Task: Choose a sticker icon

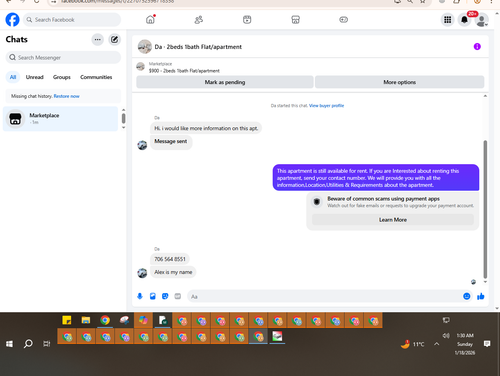Action: [165, 296]
